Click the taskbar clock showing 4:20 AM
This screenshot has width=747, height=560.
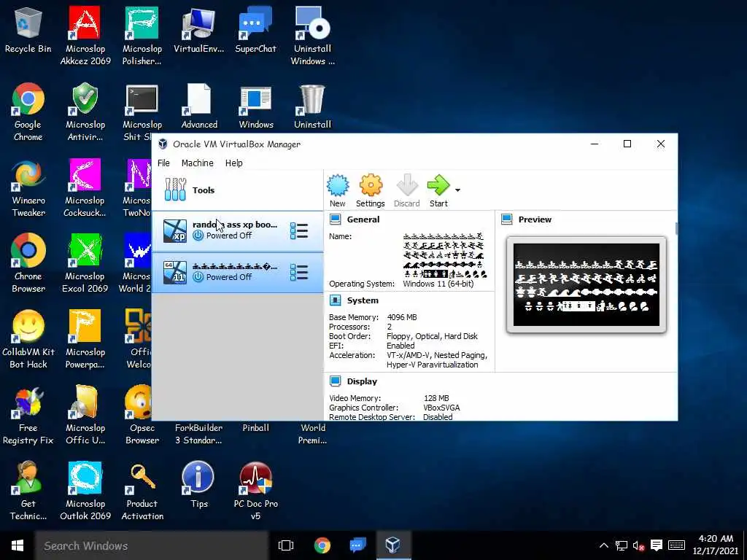(x=716, y=545)
